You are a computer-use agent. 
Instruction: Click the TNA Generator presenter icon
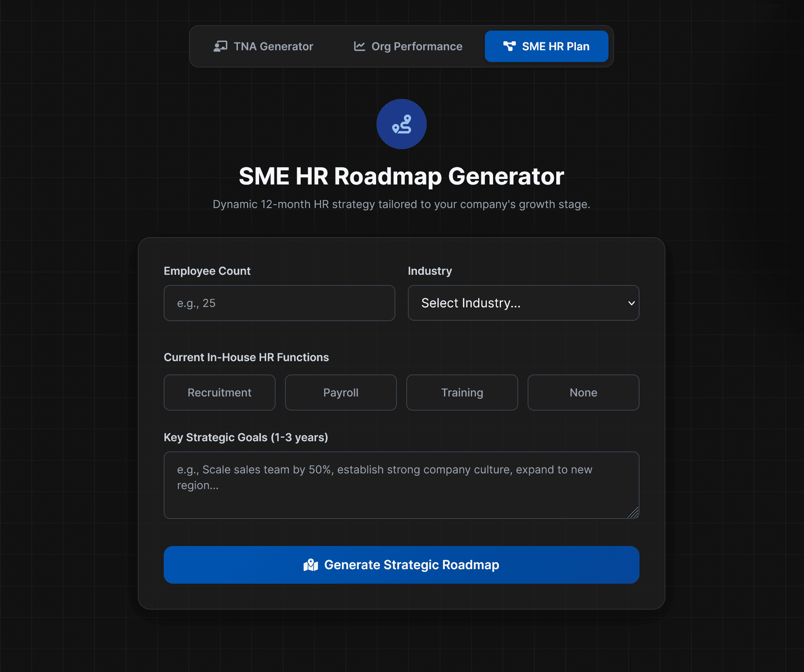(x=220, y=46)
